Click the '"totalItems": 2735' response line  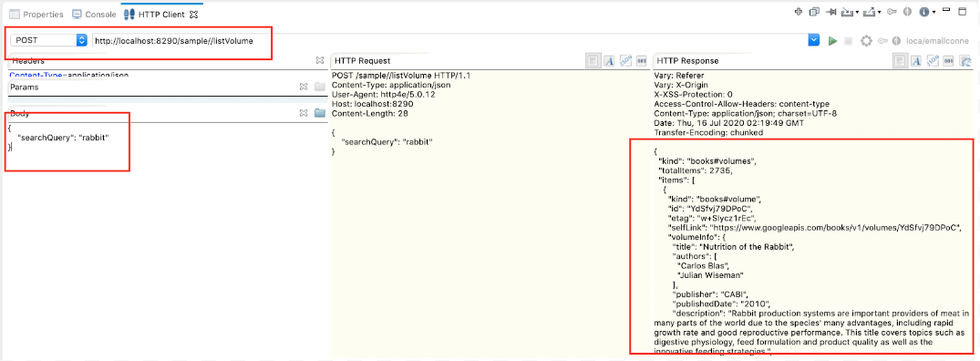click(696, 170)
